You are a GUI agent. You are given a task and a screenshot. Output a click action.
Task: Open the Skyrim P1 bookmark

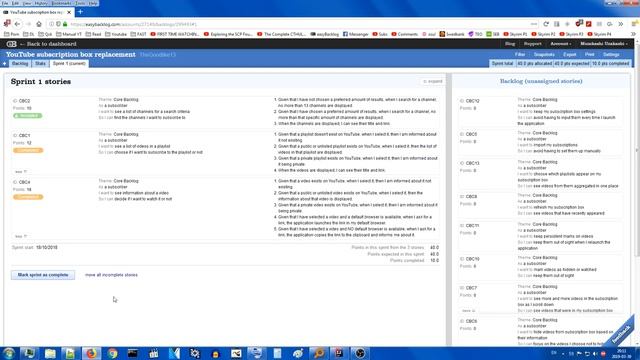tap(516, 34)
